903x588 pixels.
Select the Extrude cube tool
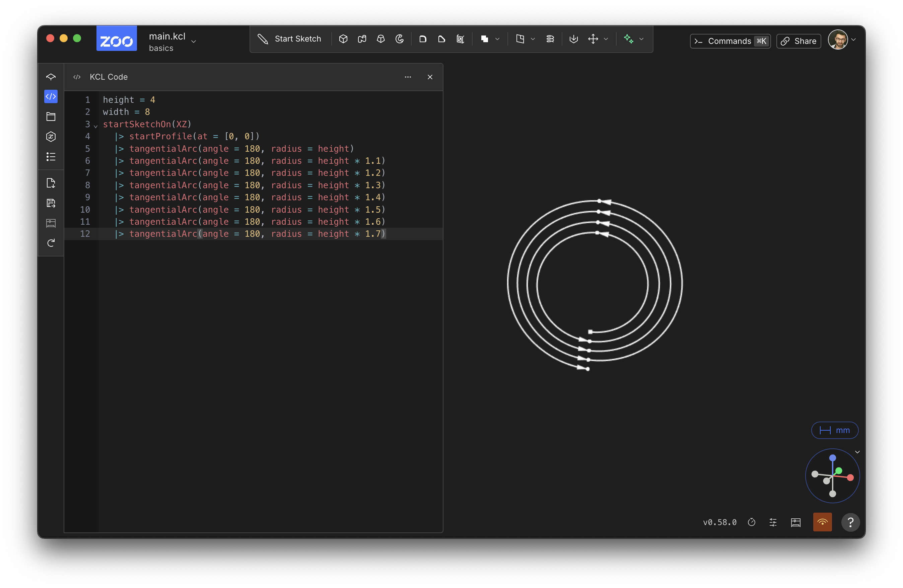(x=343, y=39)
